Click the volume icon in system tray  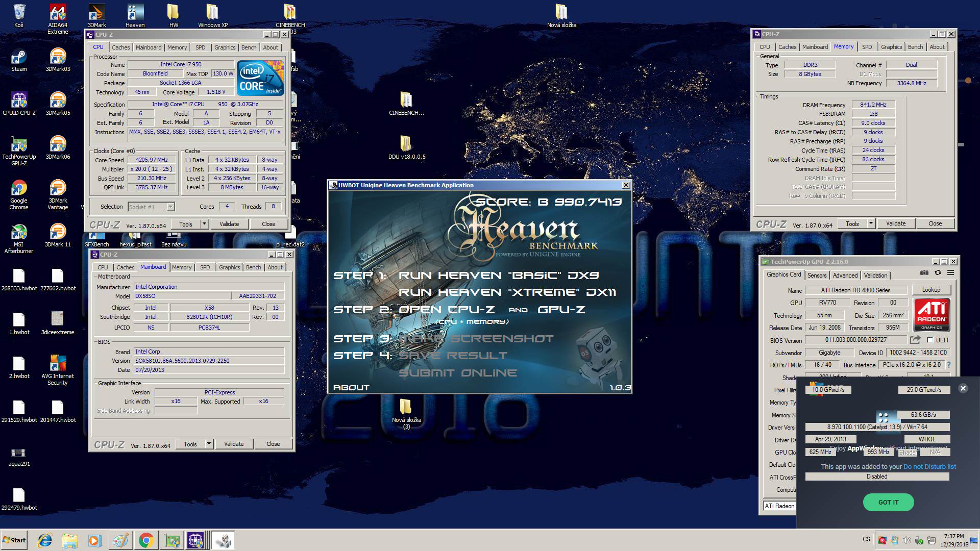coord(906,540)
